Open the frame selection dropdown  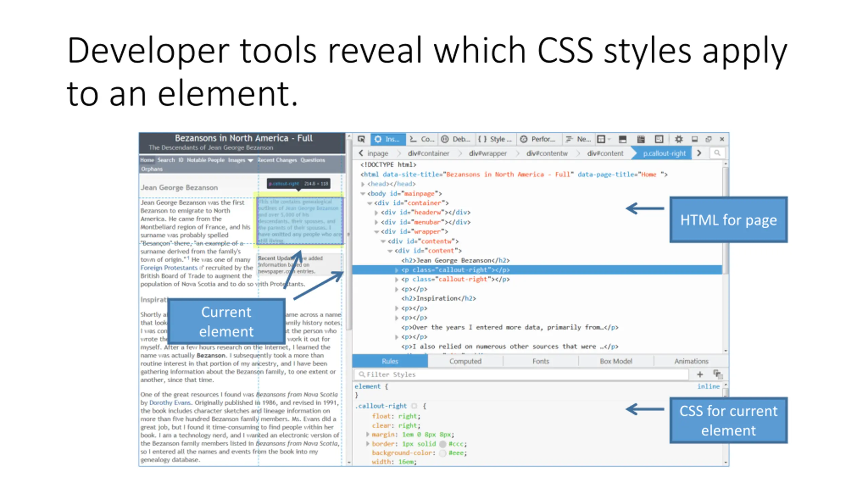[603, 139]
